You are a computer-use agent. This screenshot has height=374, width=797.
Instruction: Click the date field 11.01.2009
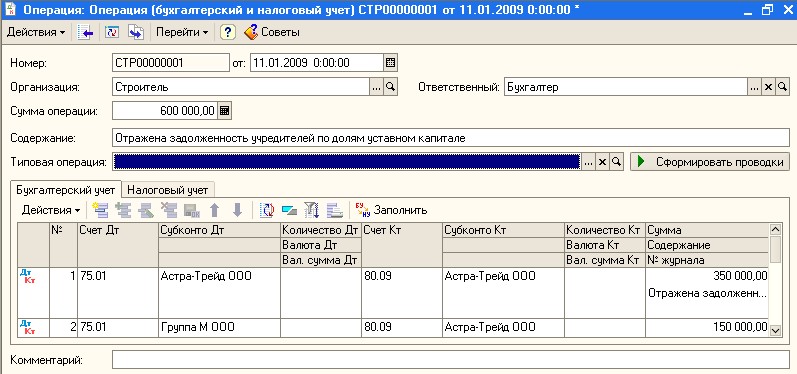[317, 63]
